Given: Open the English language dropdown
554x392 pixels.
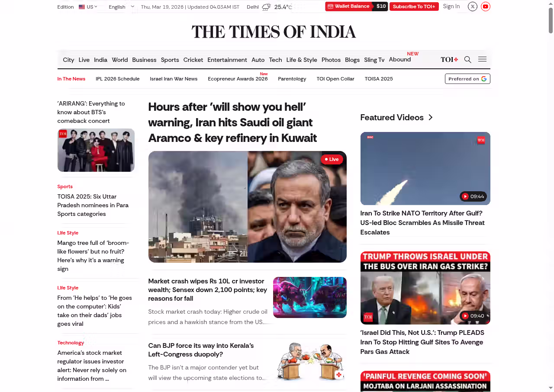Looking at the screenshot, I should click(121, 7).
